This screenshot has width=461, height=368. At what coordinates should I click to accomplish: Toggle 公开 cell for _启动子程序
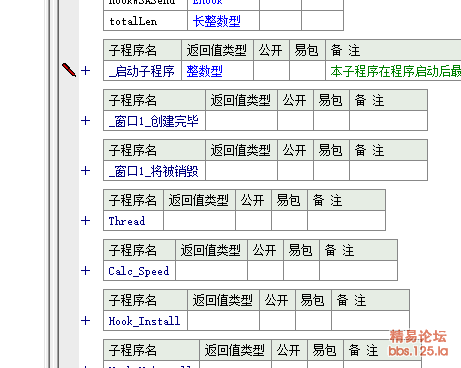pos(271,71)
